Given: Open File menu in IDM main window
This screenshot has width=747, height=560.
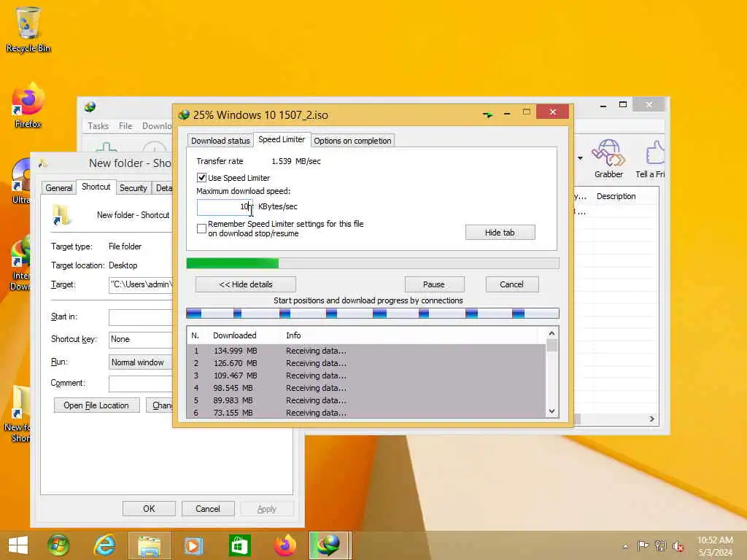Looking at the screenshot, I should (x=125, y=125).
